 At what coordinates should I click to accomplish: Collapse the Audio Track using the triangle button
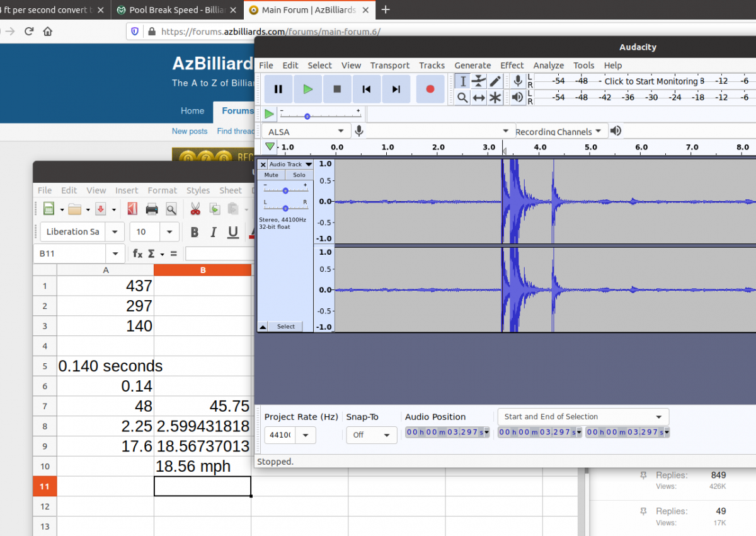click(x=263, y=326)
